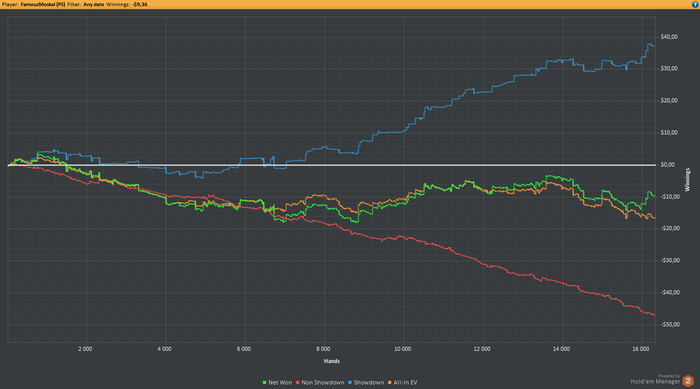This screenshot has width=700, height=389.
Task: Click the 2 000 hands axis label
Action: [85, 349]
